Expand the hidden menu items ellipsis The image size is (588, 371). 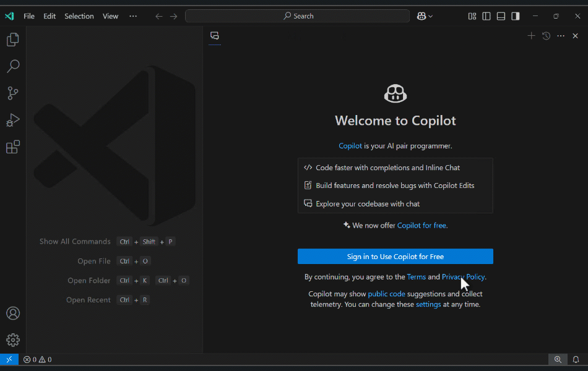click(133, 16)
